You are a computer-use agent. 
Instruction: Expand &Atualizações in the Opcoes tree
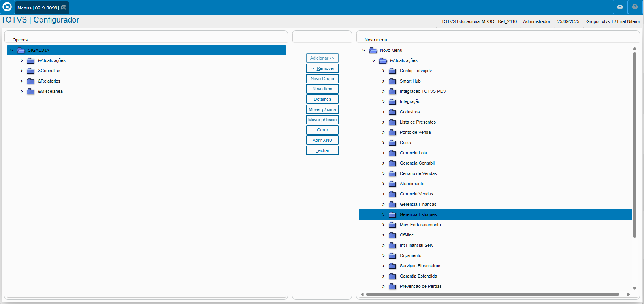pyautogui.click(x=21, y=60)
